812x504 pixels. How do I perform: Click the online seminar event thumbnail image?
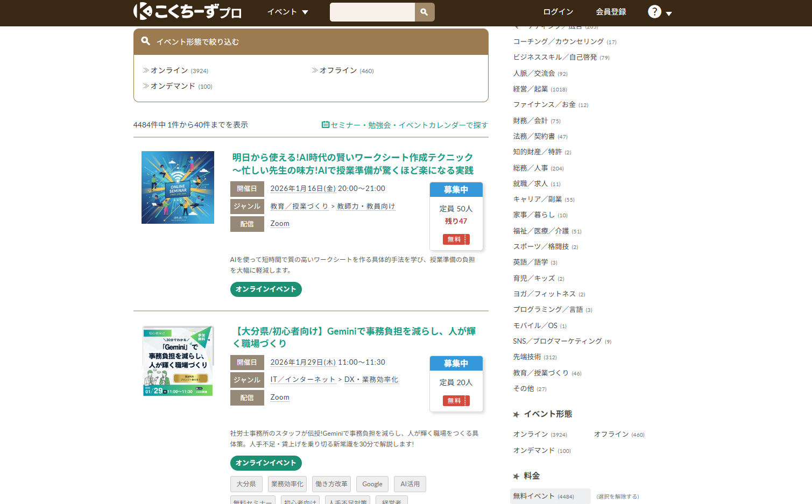point(178,187)
